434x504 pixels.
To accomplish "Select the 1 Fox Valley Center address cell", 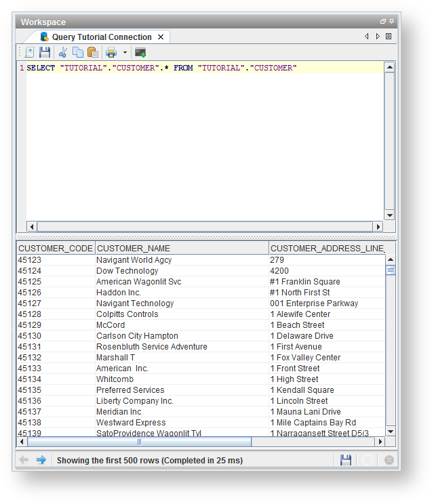I will 327,358.
